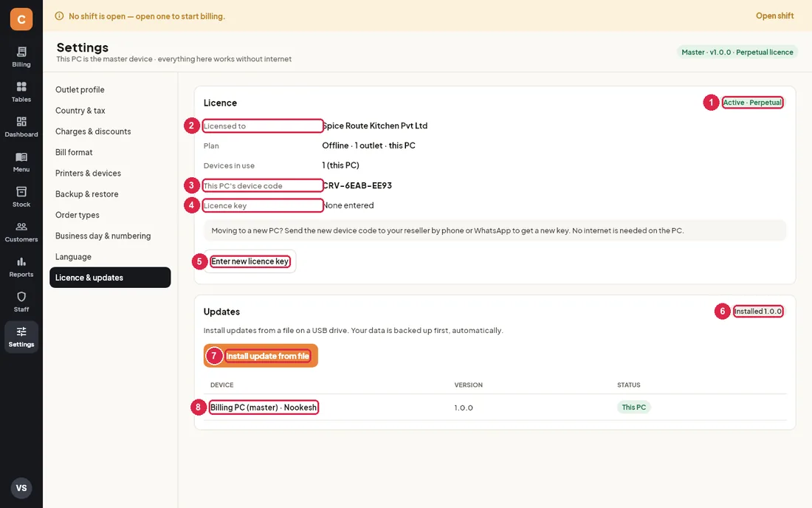Image resolution: width=812 pixels, height=508 pixels.
Task: Click the 1 (this PC) value
Action: click(x=341, y=165)
